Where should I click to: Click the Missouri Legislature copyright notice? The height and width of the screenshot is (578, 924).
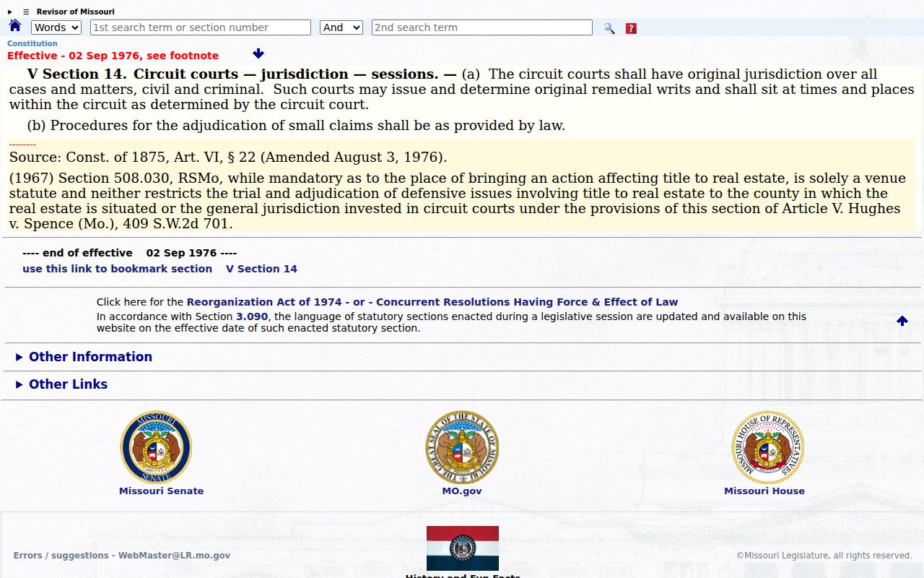824,556
